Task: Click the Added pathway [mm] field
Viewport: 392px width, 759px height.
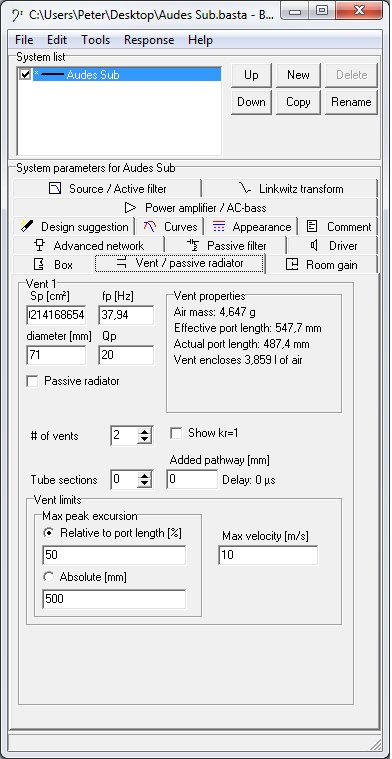Action: point(192,480)
